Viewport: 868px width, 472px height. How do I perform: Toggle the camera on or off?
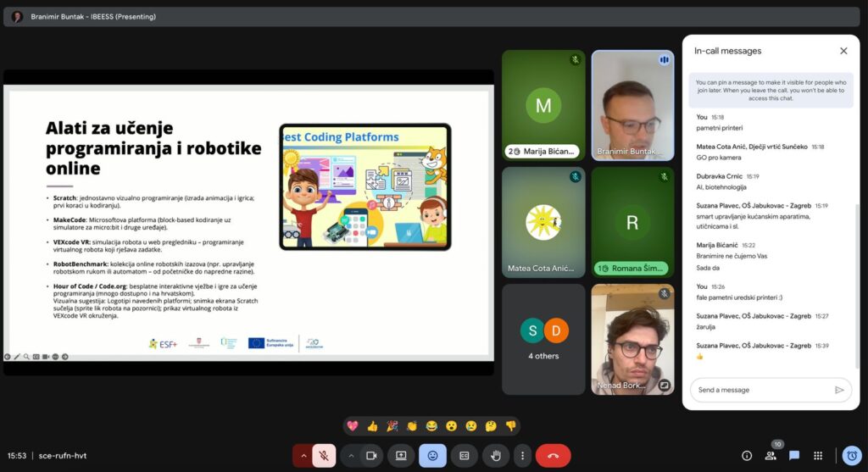point(370,456)
